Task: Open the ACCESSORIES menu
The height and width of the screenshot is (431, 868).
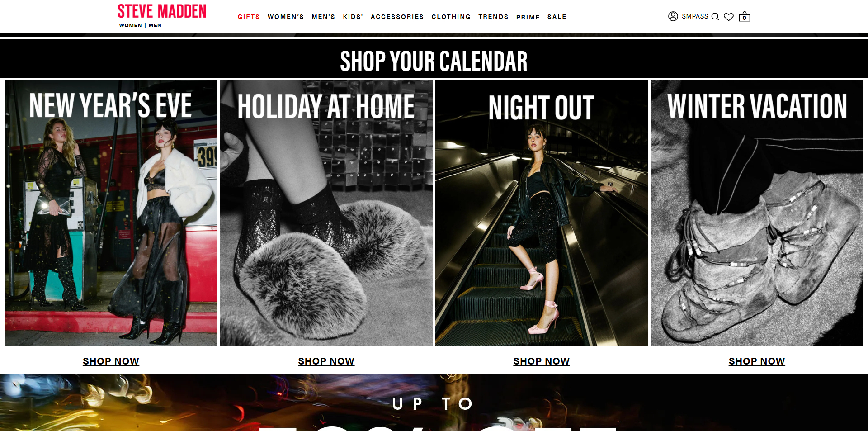Action: pyautogui.click(x=397, y=17)
